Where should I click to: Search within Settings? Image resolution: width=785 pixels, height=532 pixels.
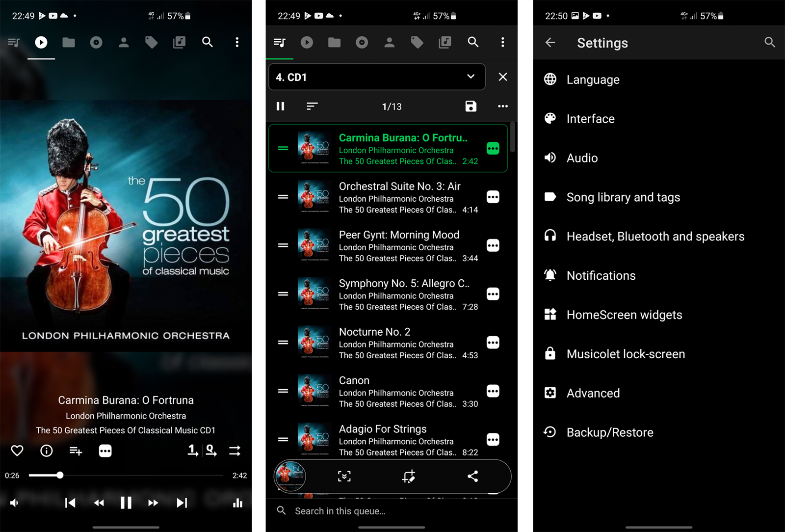(x=770, y=43)
